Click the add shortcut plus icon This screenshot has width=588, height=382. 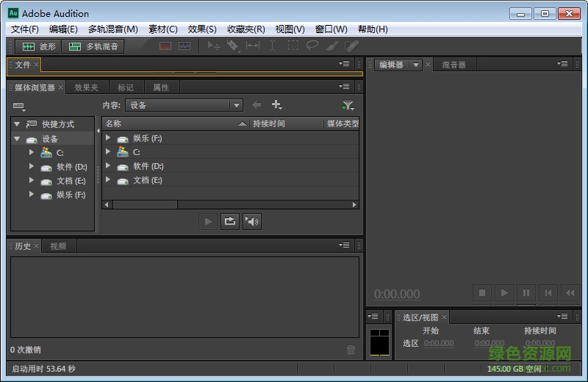pyautogui.click(x=277, y=105)
